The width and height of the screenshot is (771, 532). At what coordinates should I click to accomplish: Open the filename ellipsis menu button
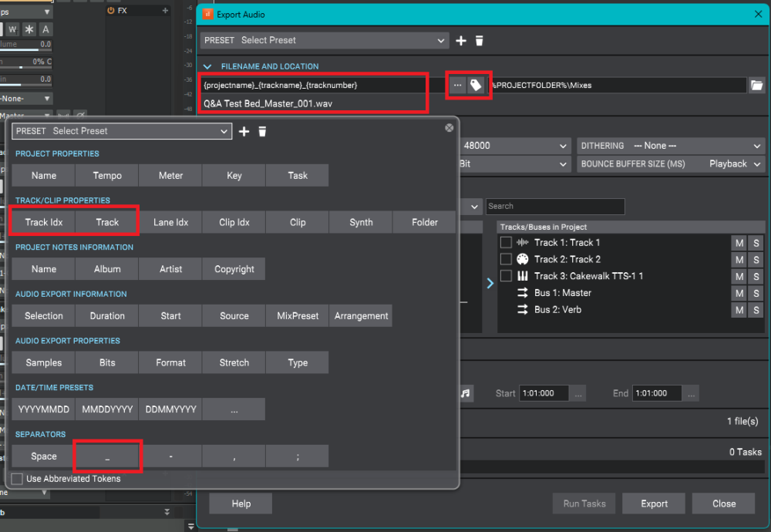(x=457, y=85)
